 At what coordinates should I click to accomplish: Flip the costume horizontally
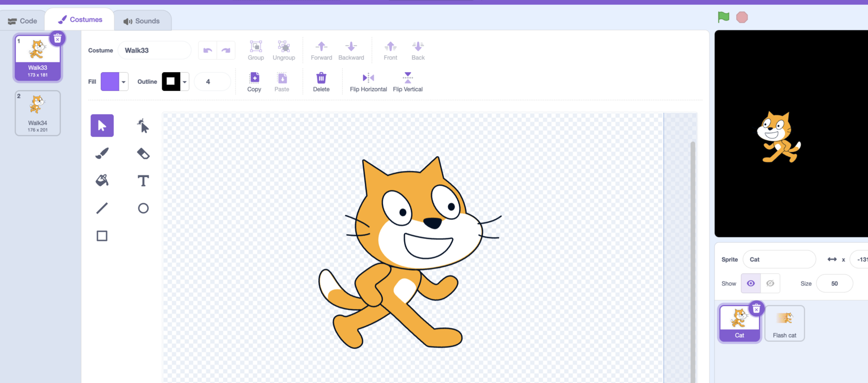[368, 82]
